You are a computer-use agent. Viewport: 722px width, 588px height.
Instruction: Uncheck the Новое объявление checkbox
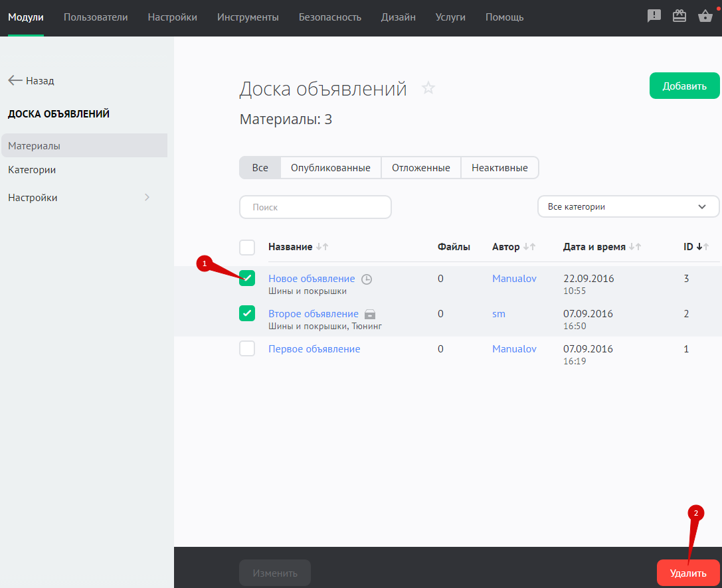[247, 279]
